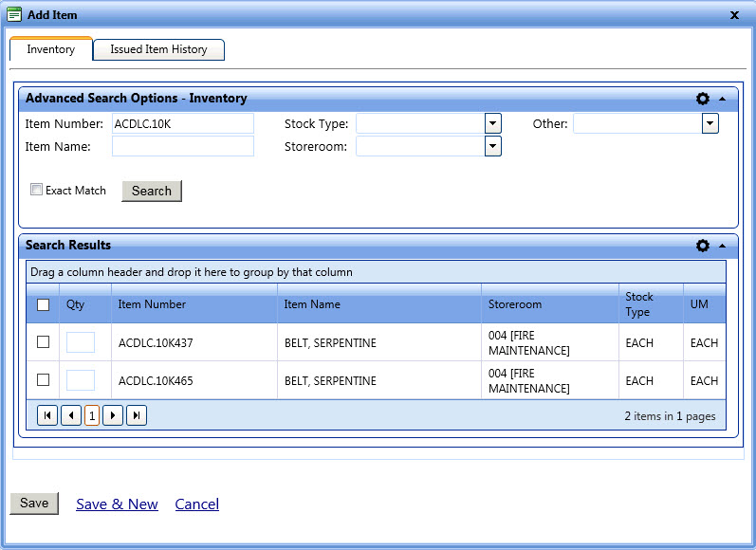
Task: Open the Other dropdown list
Action: (710, 123)
